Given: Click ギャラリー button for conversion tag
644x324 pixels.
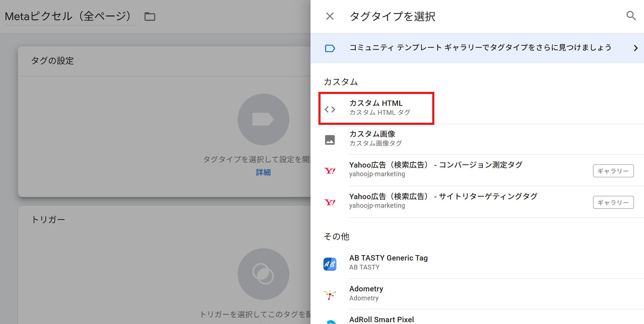Looking at the screenshot, I should [613, 171].
